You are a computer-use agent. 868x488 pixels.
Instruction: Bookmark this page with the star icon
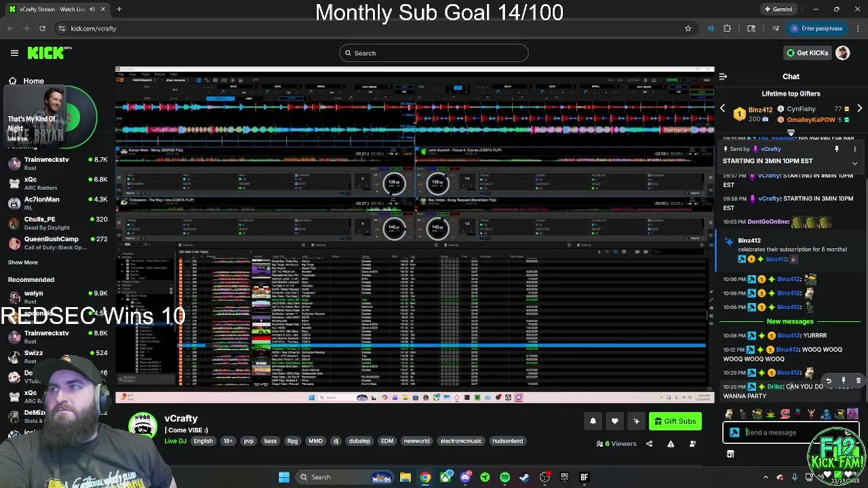coord(688,28)
